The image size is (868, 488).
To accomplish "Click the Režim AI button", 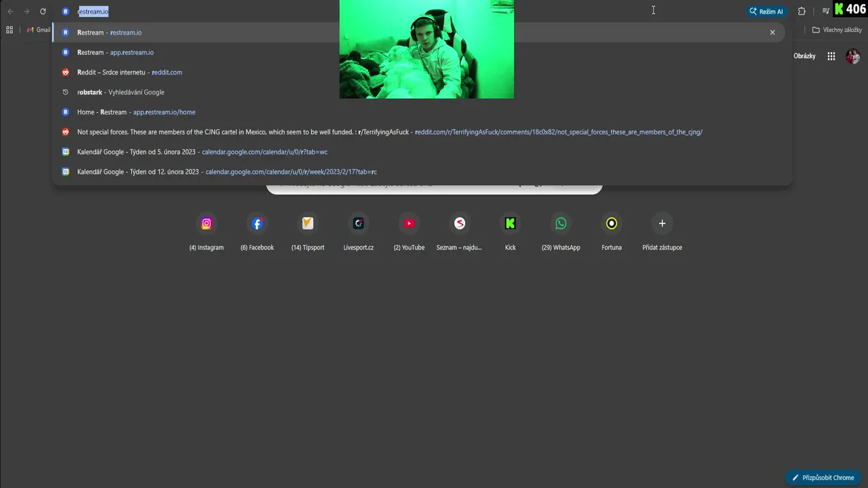I will [766, 12].
